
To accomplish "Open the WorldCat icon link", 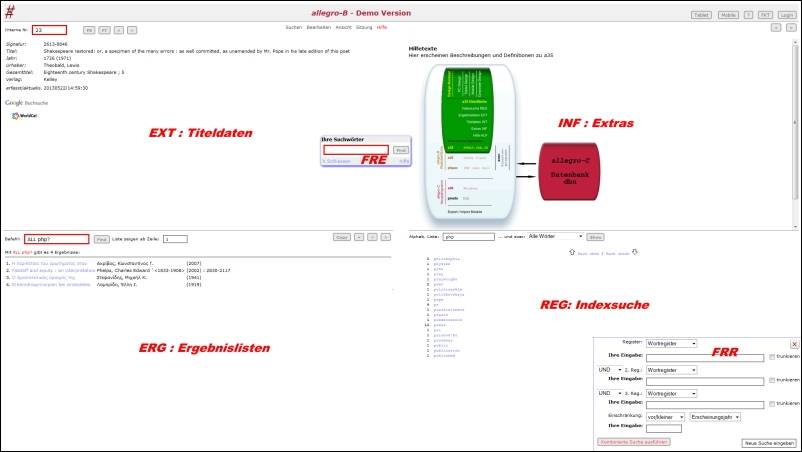I will pos(25,116).
